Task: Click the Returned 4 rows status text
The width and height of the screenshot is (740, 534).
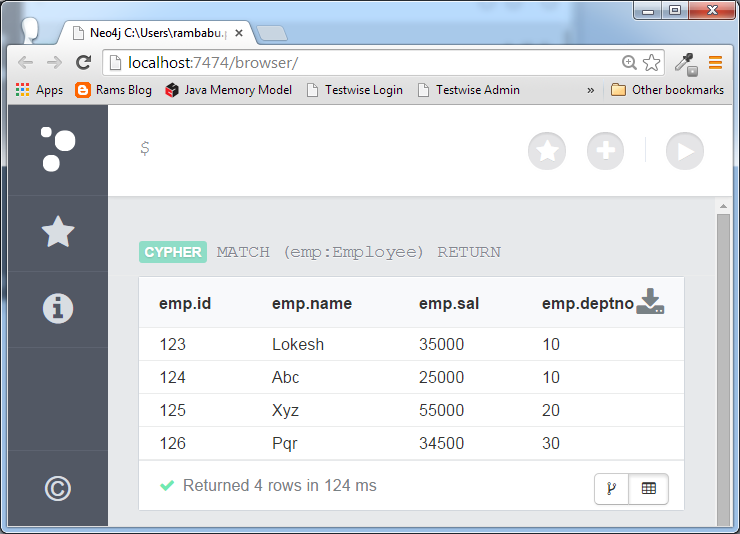Action: (x=279, y=485)
